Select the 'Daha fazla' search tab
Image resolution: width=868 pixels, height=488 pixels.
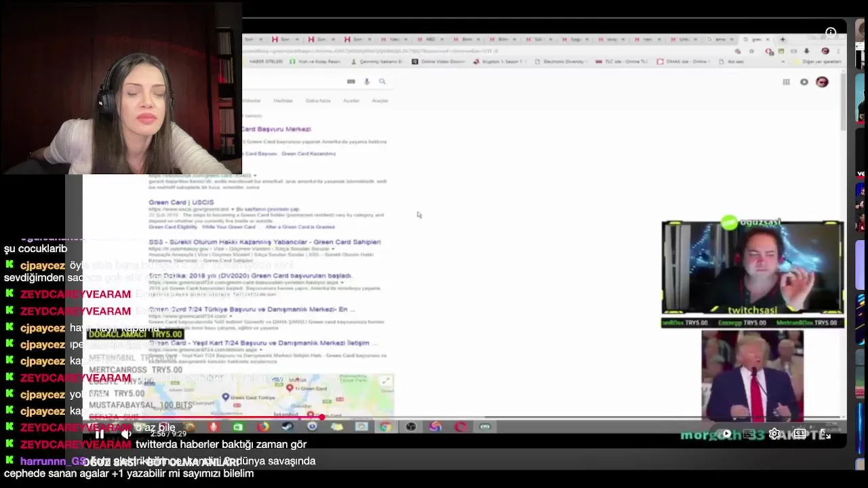click(317, 100)
